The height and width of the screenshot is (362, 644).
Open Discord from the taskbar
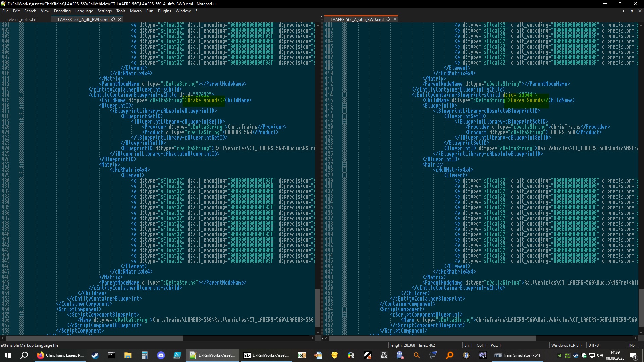point(161,355)
